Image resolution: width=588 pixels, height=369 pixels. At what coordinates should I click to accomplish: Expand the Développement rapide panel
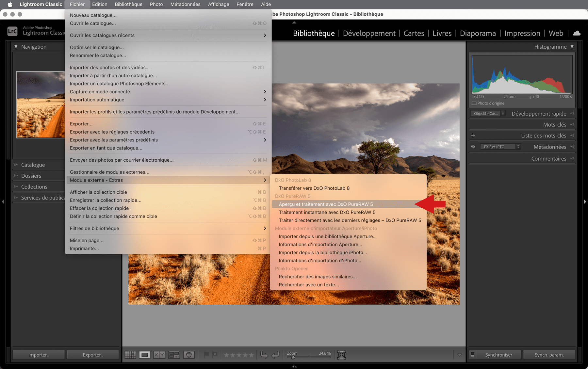tap(572, 113)
